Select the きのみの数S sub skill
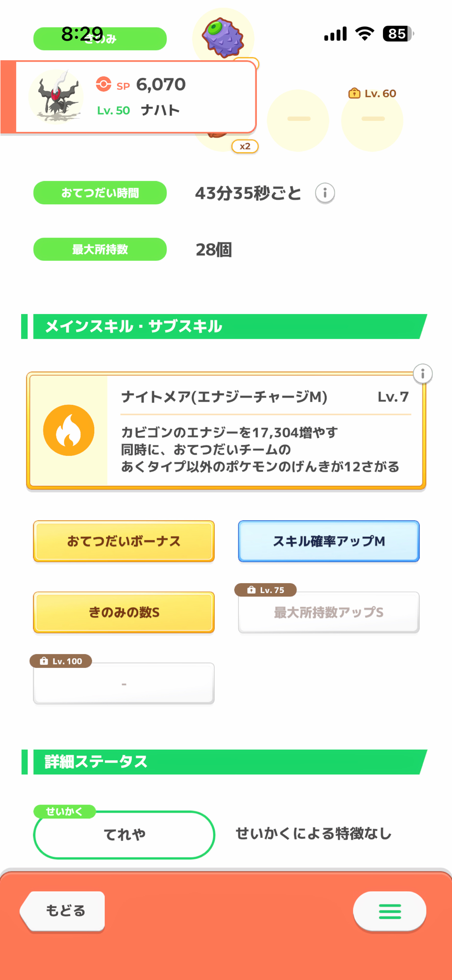Viewport: 452px width, 980px height. click(x=124, y=612)
